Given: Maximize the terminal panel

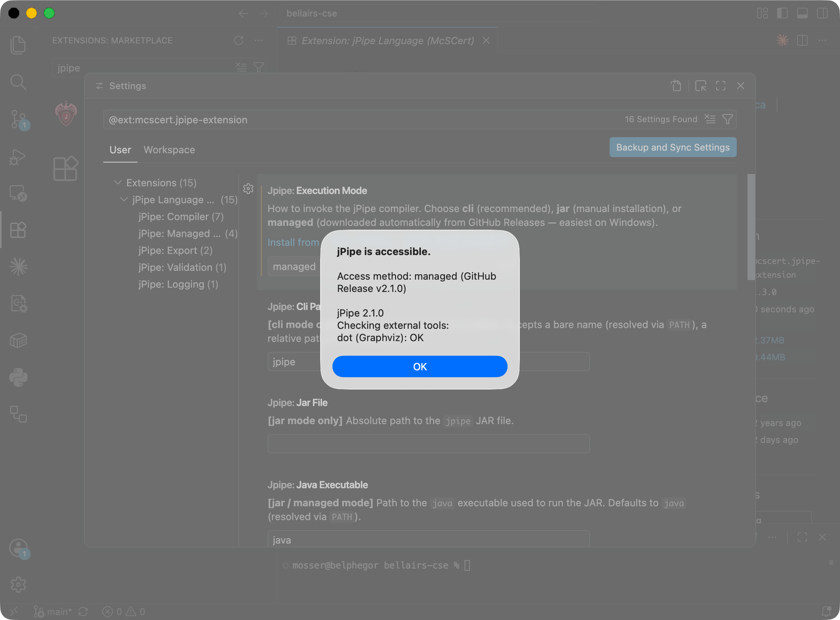Looking at the screenshot, I should tap(802, 537).
